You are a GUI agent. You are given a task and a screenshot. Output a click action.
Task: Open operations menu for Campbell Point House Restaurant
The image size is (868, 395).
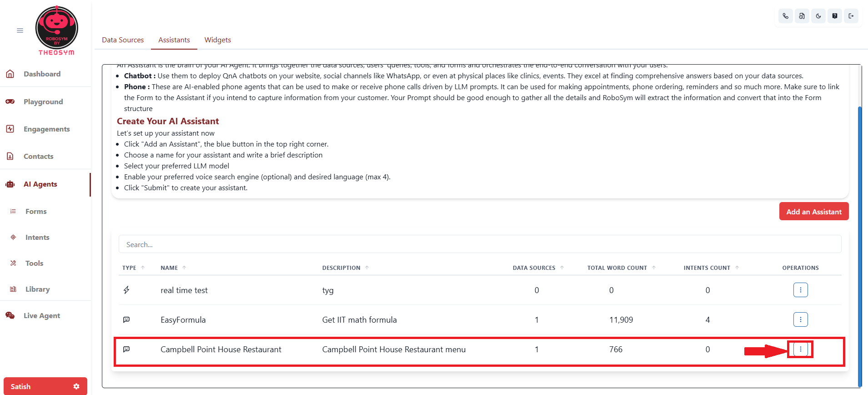(800, 349)
